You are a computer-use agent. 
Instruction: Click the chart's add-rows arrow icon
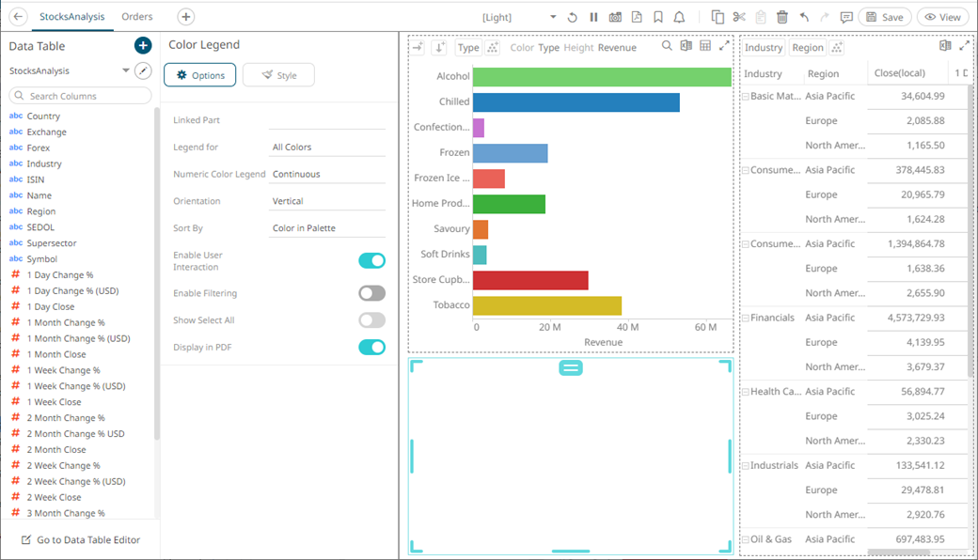[x=439, y=47]
